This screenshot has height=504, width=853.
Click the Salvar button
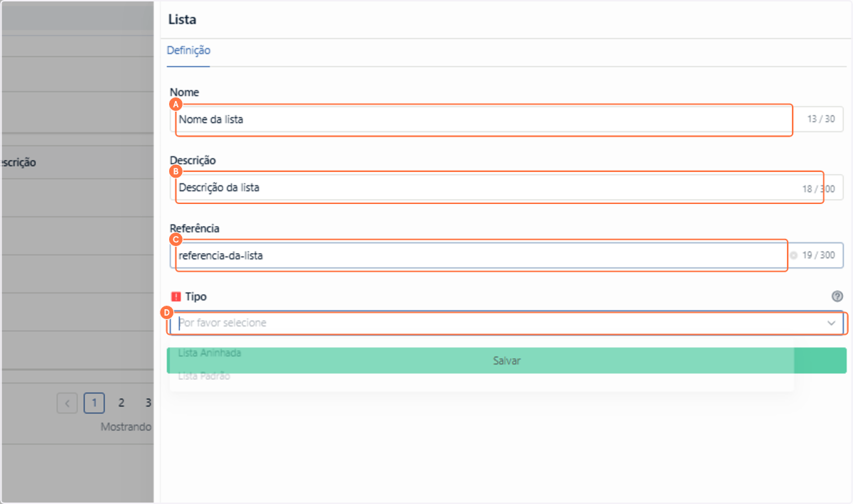pyautogui.click(x=506, y=360)
